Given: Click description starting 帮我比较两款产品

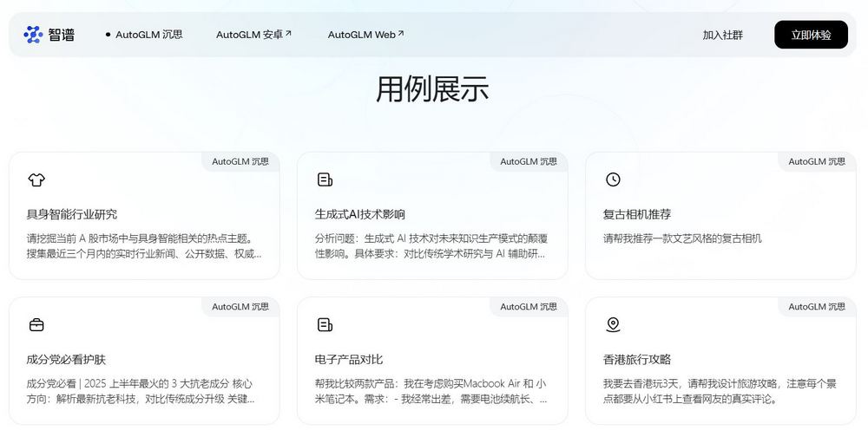Looking at the screenshot, I should [x=431, y=391].
